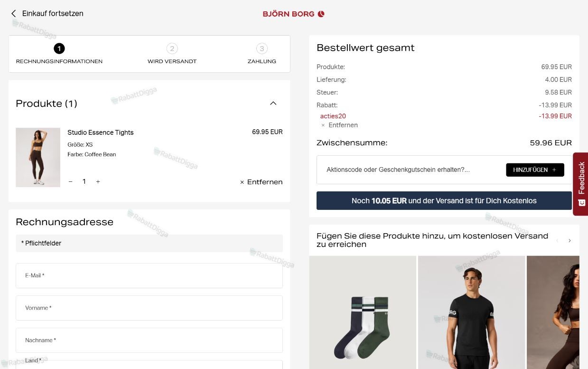Show previous recommended products with left arrow
The image size is (588, 369).
[557, 241]
